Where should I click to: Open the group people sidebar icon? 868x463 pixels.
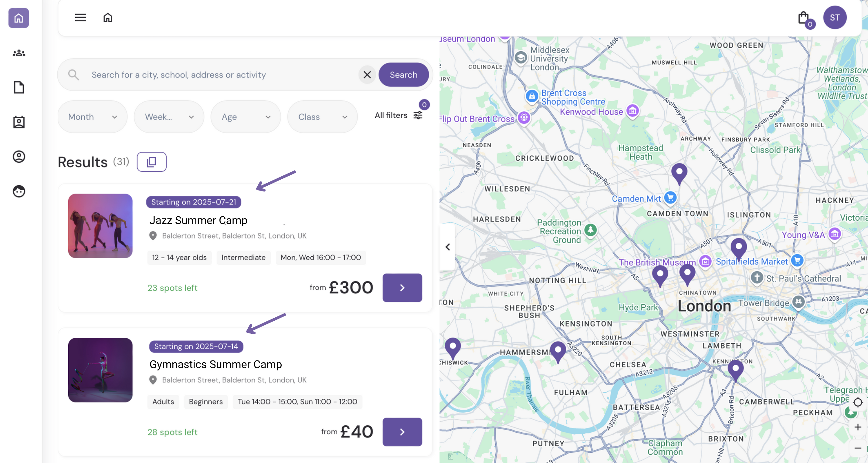click(x=19, y=53)
